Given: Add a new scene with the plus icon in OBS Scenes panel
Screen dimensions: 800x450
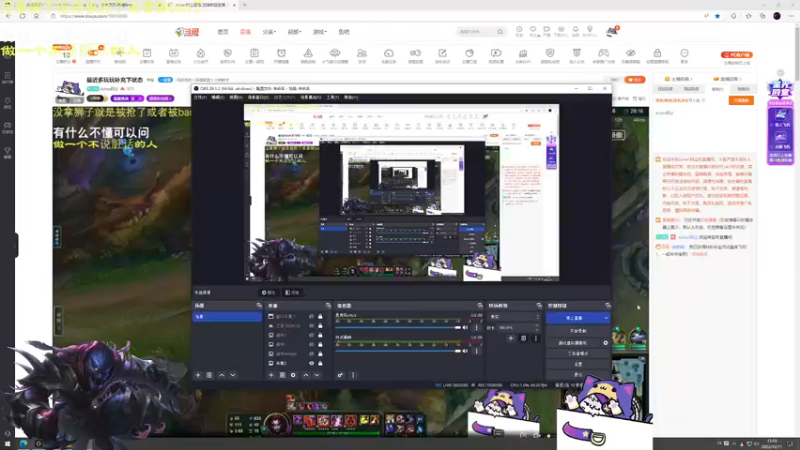Looking at the screenshot, I should coord(198,375).
